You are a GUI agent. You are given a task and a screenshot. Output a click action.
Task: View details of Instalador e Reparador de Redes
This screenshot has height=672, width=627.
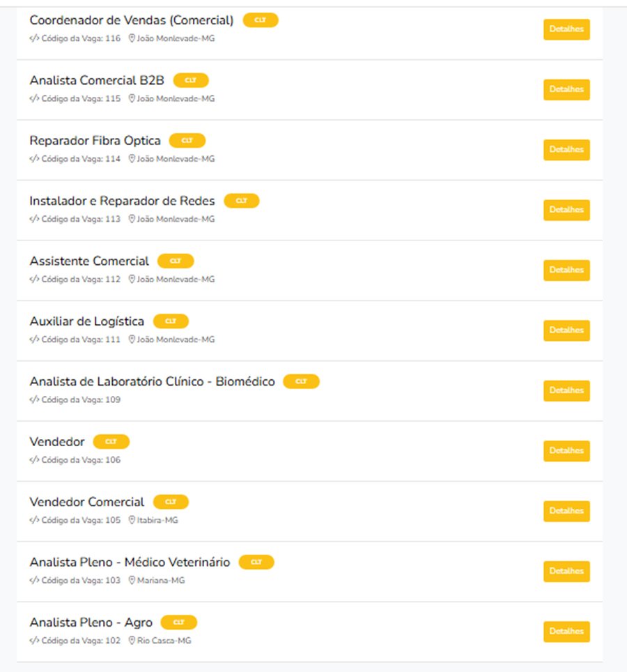pos(566,210)
